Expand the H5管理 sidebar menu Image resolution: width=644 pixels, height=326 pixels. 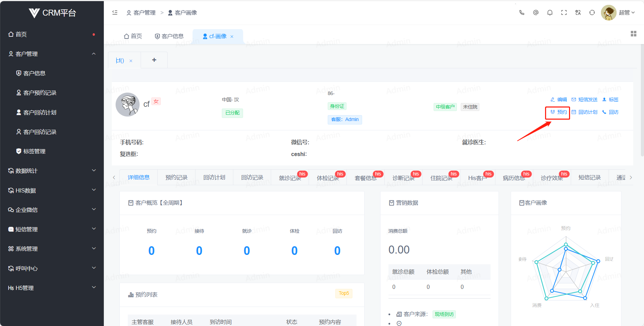52,288
